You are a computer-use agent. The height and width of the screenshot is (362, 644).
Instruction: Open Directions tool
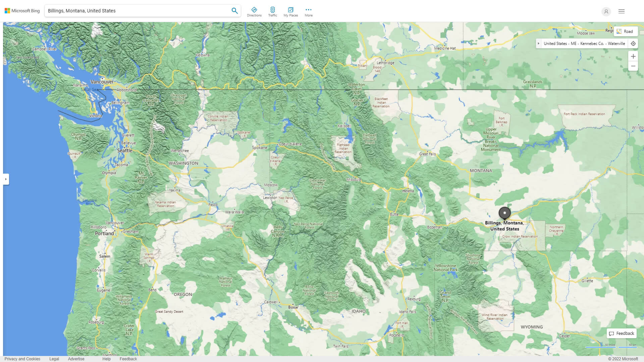pyautogui.click(x=254, y=12)
